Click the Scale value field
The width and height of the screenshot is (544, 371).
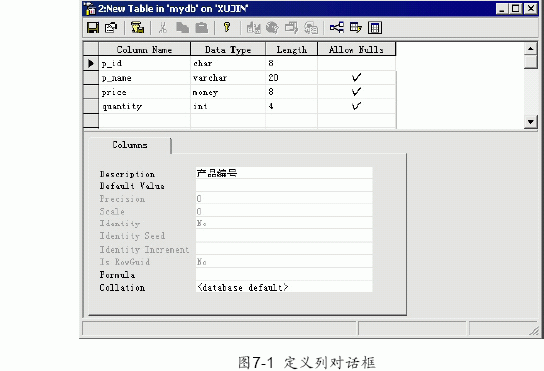284,211
